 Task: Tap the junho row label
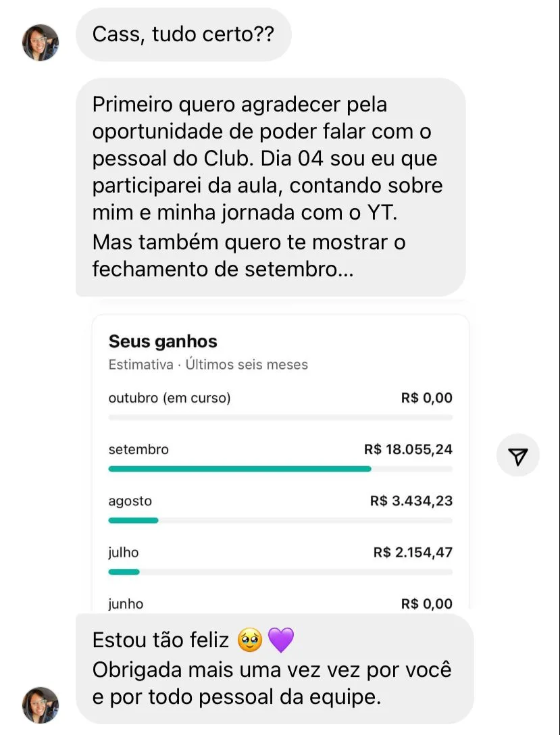pos(126,604)
